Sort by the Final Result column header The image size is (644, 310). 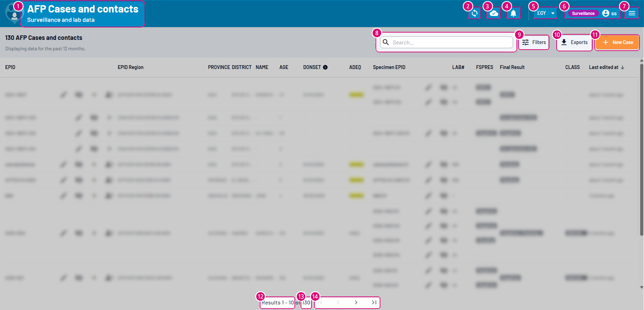512,67
